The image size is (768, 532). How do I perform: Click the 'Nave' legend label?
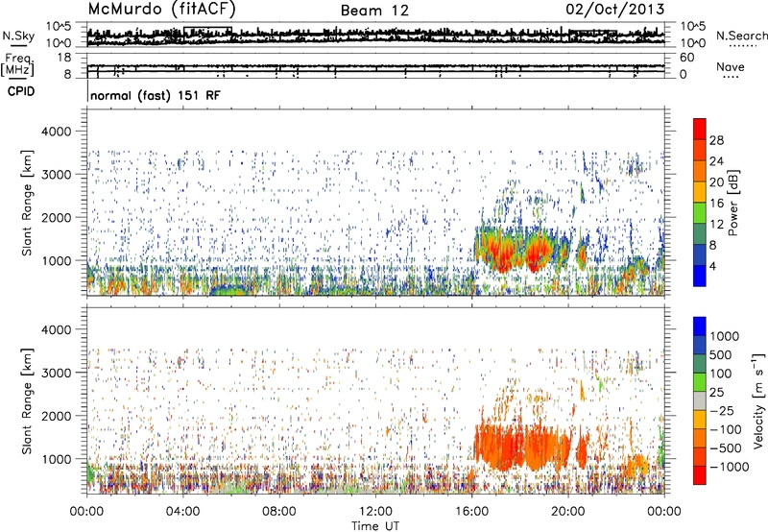(731, 66)
